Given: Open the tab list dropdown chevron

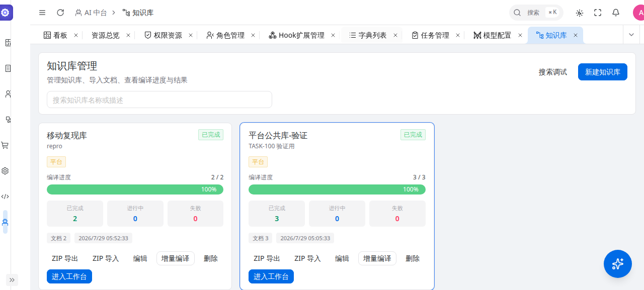Looking at the screenshot, I should (631, 35).
